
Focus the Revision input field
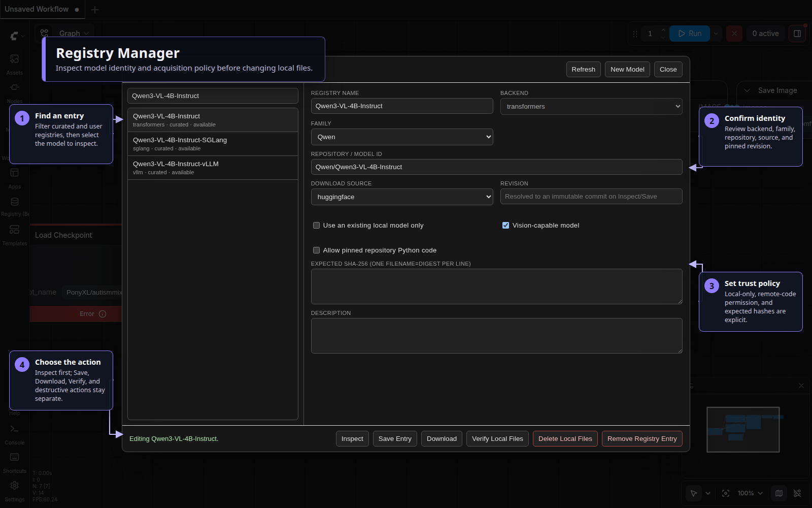tap(591, 196)
